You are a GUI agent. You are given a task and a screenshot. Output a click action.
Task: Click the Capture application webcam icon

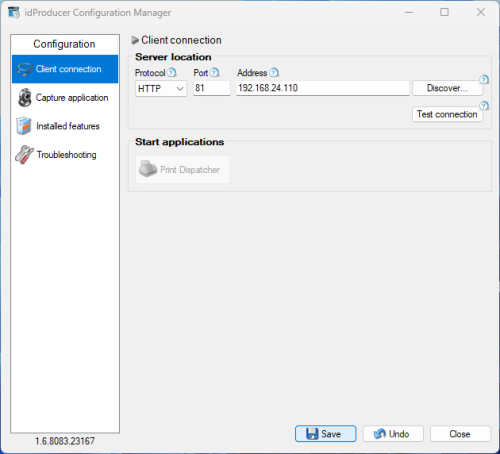point(25,97)
